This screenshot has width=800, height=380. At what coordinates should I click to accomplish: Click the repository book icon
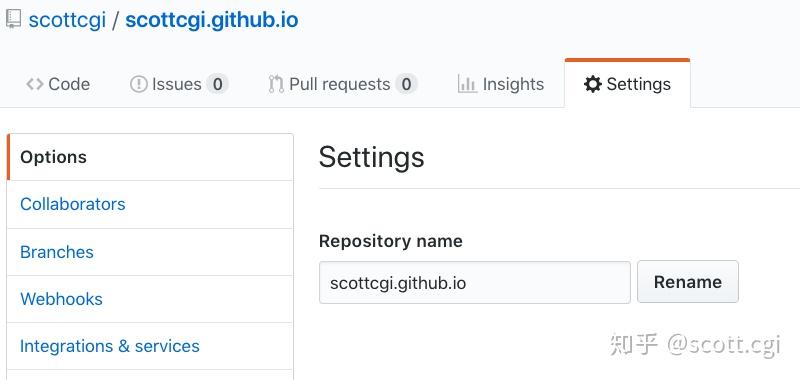[13, 19]
